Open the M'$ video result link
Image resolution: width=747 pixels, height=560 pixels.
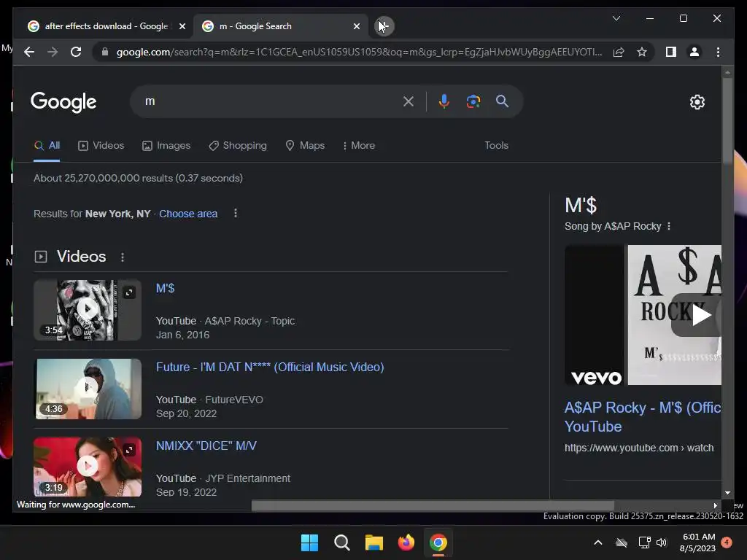coord(166,289)
